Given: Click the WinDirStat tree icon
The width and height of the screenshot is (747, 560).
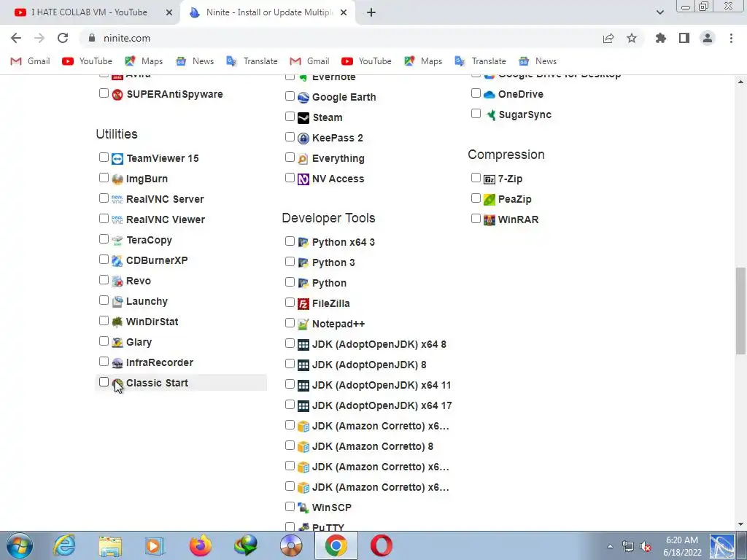Looking at the screenshot, I should pyautogui.click(x=117, y=322).
